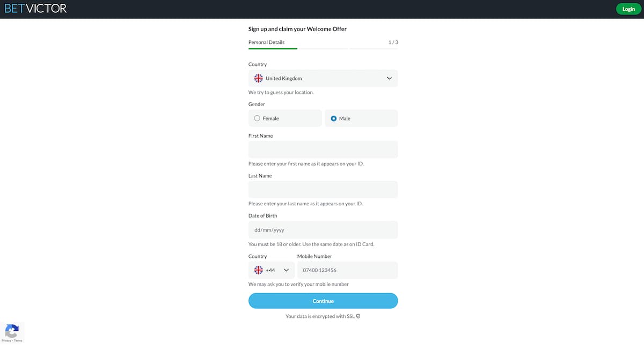
Task: Open the United Kingdom country dropdown
Action: 323,78
